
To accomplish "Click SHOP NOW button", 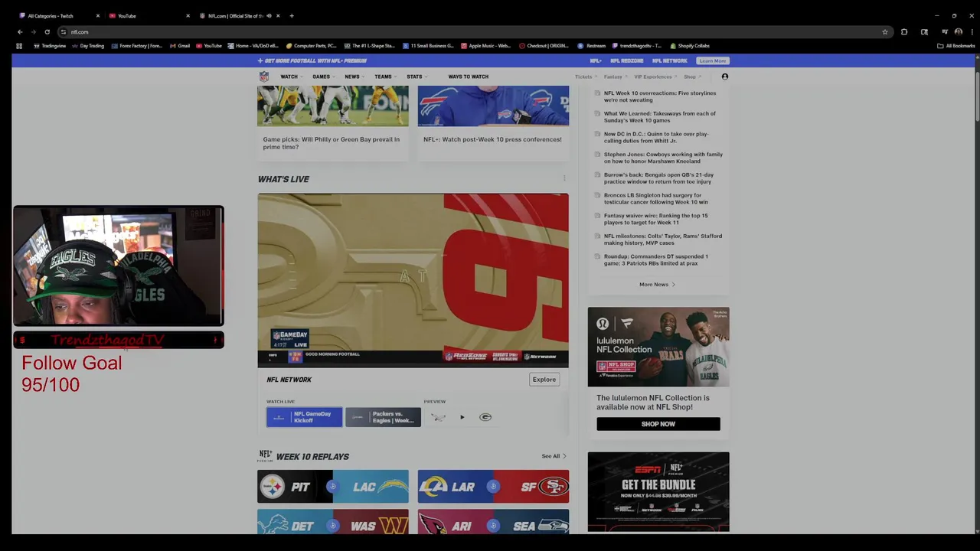I will coord(658,424).
